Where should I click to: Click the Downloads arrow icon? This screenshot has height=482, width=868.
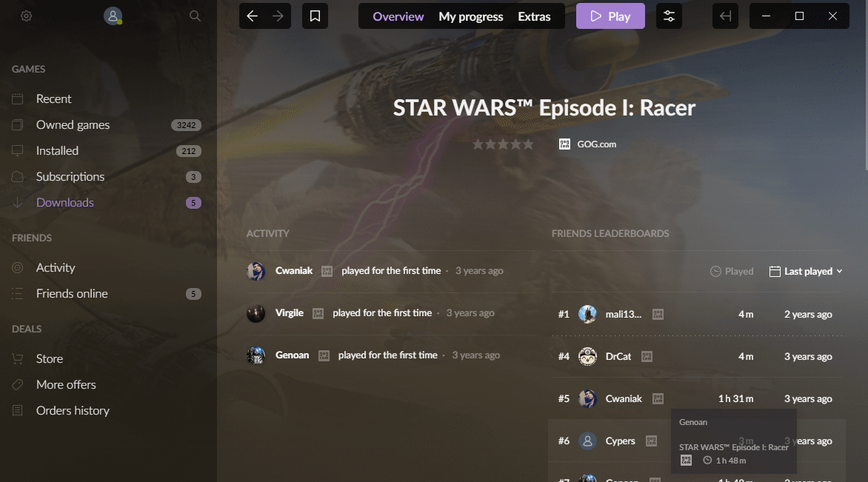click(x=18, y=203)
